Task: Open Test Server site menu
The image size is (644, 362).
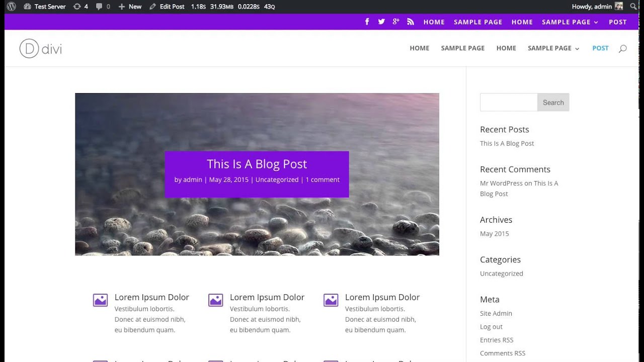Action: click(45, 7)
